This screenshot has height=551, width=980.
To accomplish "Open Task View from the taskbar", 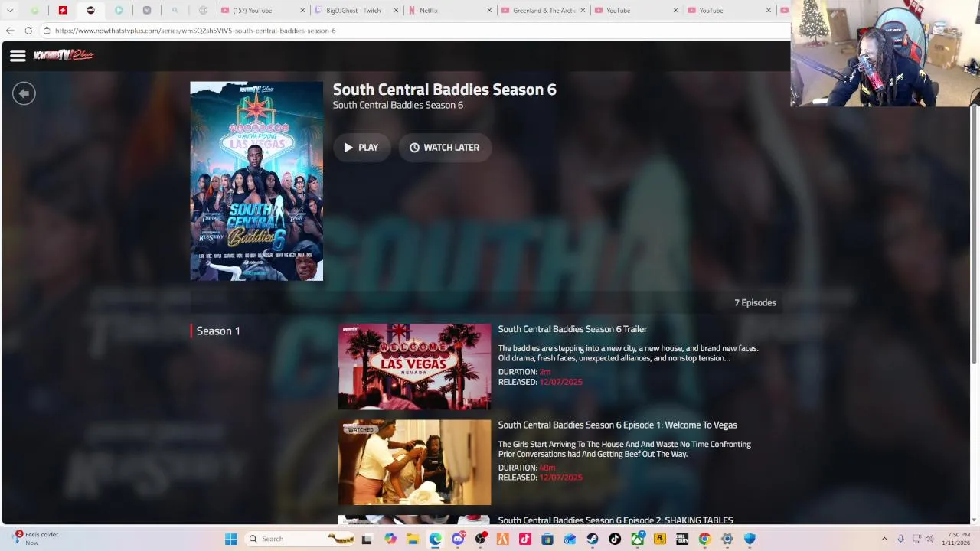I will (x=367, y=539).
